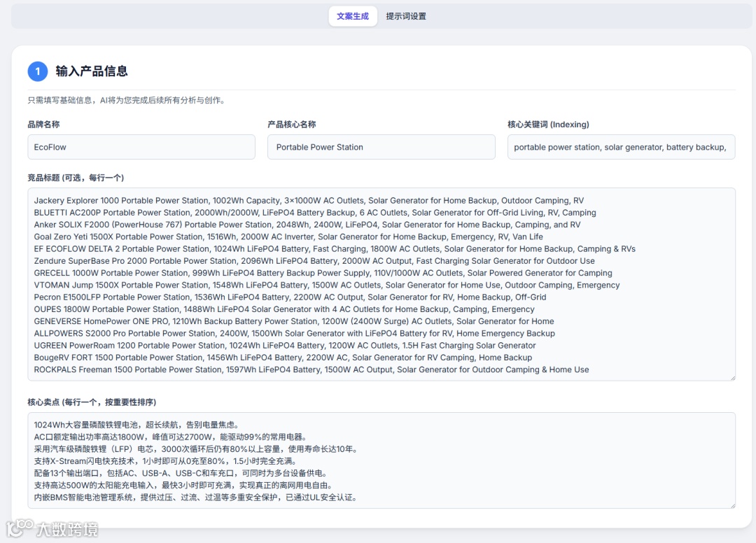Screen dimensions: 756x543
Task: Click the GENEVERSE HomePower ONE PRO line
Action: coord(294,321)
